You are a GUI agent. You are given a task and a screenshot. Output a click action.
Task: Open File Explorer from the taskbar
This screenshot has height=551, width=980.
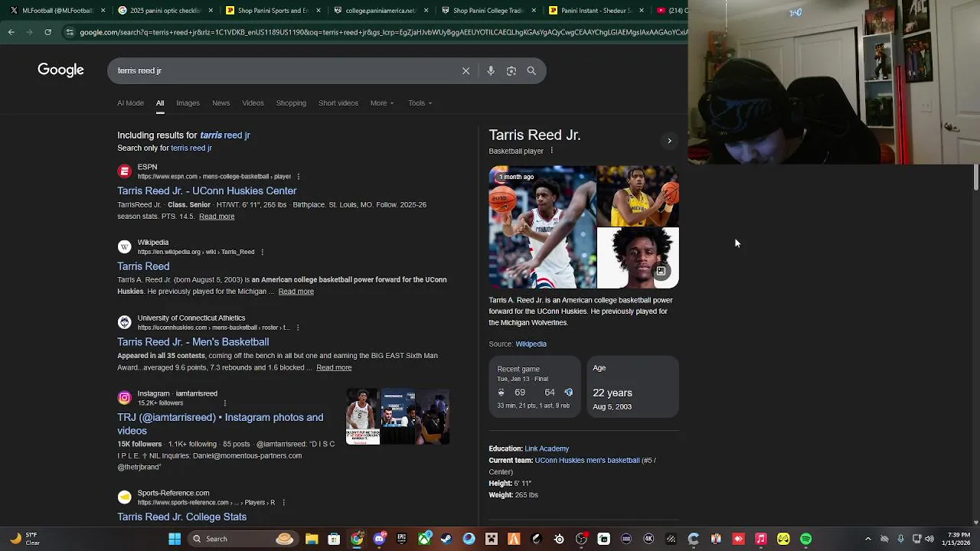(312, 539)
